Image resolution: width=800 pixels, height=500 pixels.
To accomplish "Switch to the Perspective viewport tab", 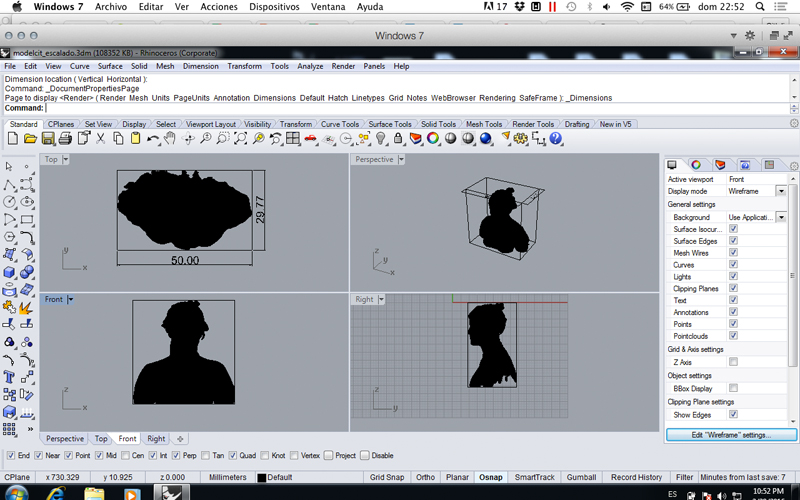I will [65, 439].
